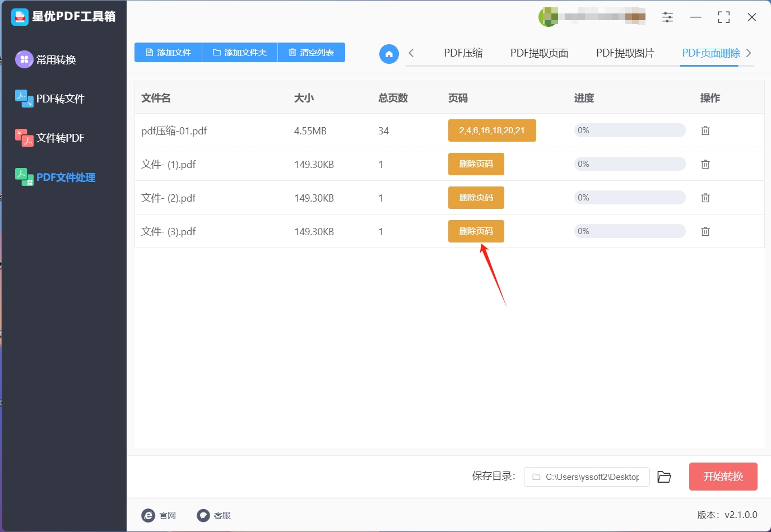
Task: Switch to the PDF压缩 tab
Action: (x=463, y=53)
